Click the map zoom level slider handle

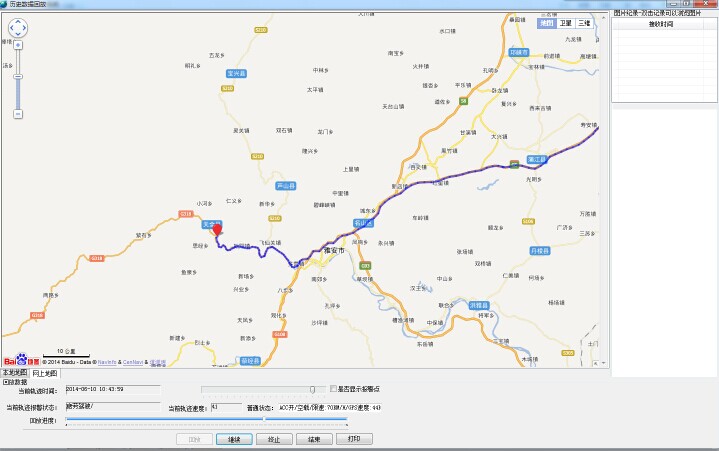(x=18, y=77)
